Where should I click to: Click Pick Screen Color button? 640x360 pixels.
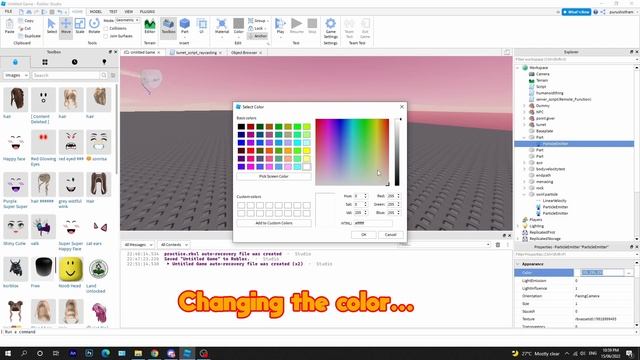274,176
